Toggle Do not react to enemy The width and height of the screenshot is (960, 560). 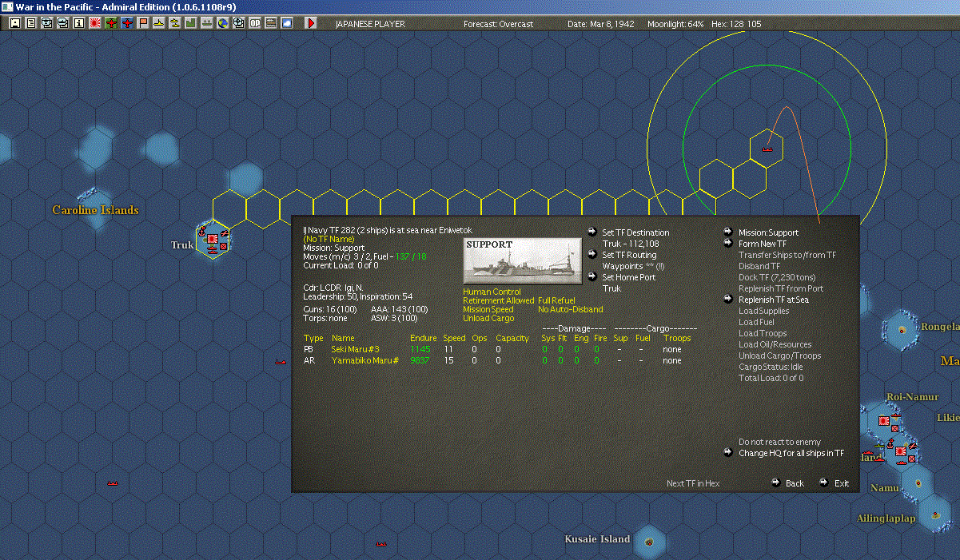[x=779, y=442]
